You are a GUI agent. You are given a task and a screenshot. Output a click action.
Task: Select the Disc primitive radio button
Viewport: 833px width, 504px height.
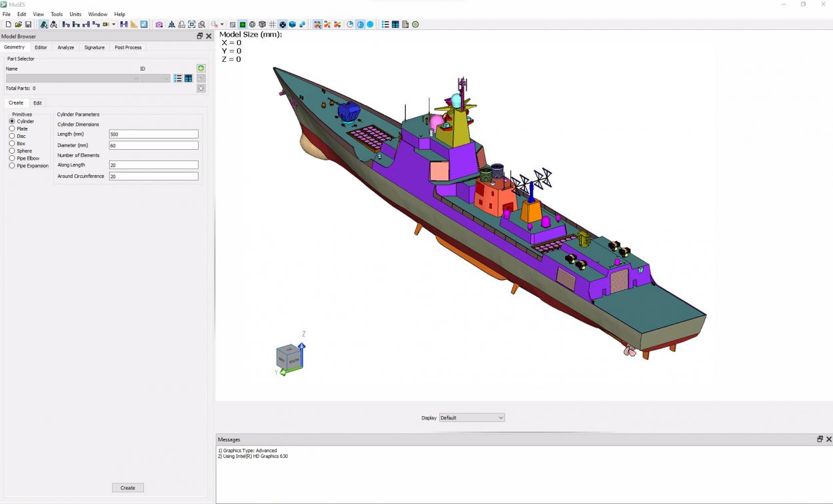(12, 136)
